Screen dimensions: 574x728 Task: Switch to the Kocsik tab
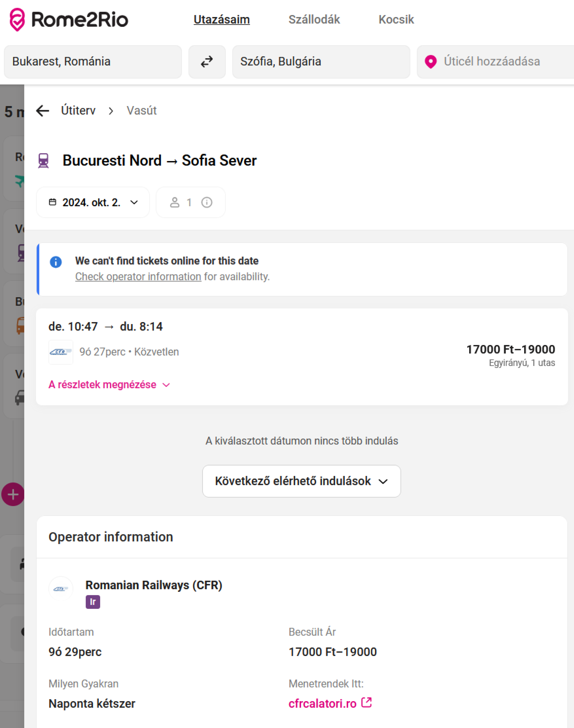coord(396,20)
